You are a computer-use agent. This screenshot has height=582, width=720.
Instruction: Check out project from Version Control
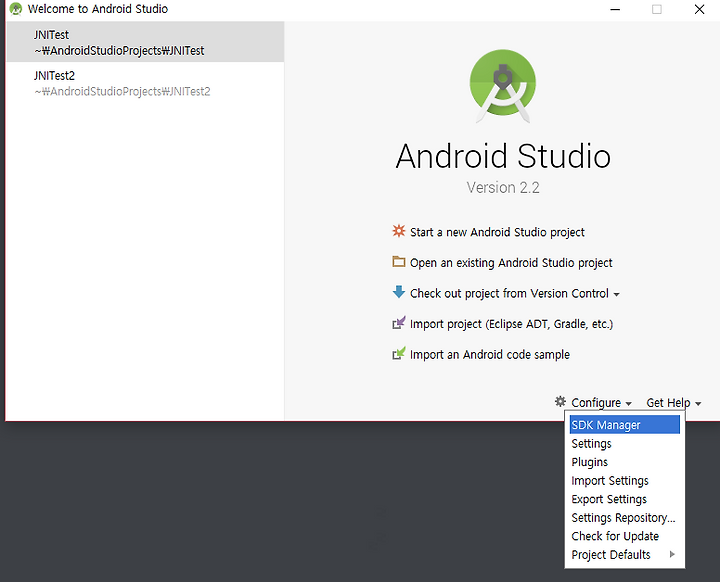click(509, 294)
